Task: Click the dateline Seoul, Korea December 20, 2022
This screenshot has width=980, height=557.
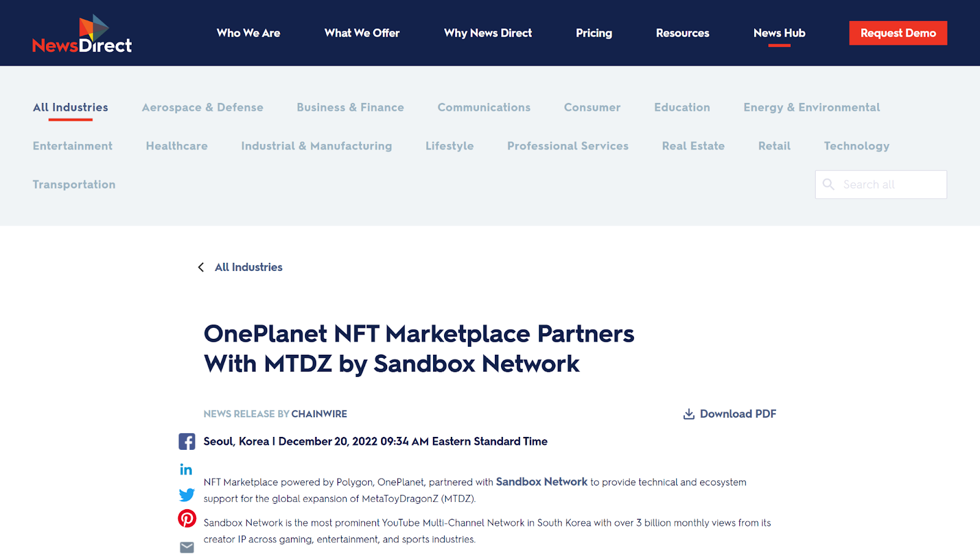Action: point(375,441)
